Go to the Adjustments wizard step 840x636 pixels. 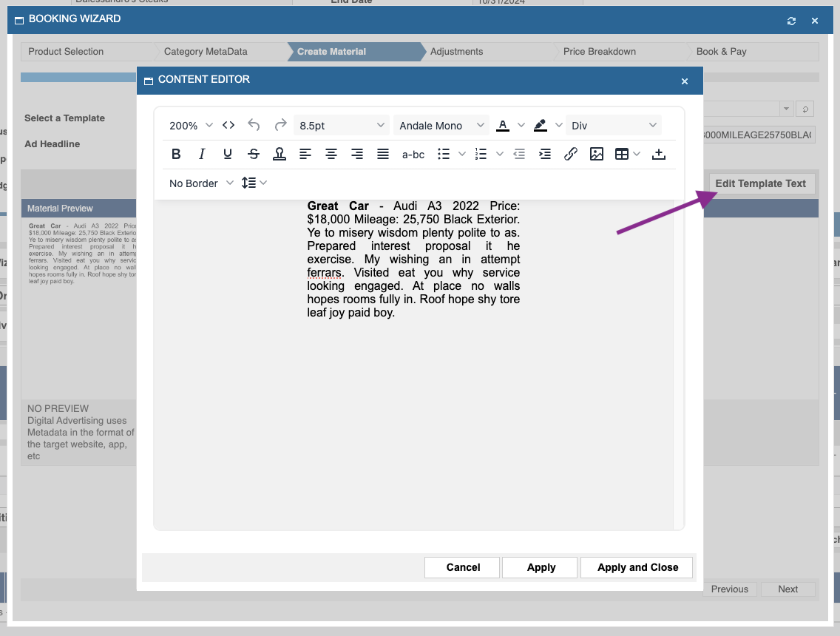coord(456,52)
